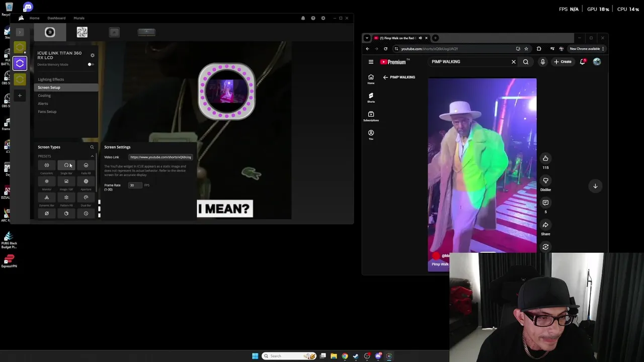Open YouTube account avatar menu
The height and width of the screenshot is (362, 644).
point(597,62)
